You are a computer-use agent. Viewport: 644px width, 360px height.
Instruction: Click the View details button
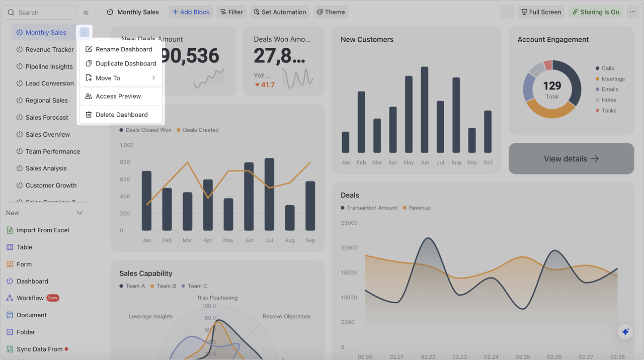[x=571, y=159]
